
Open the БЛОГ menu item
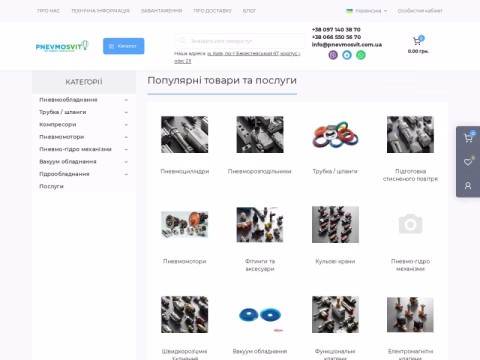click(249, 11)
